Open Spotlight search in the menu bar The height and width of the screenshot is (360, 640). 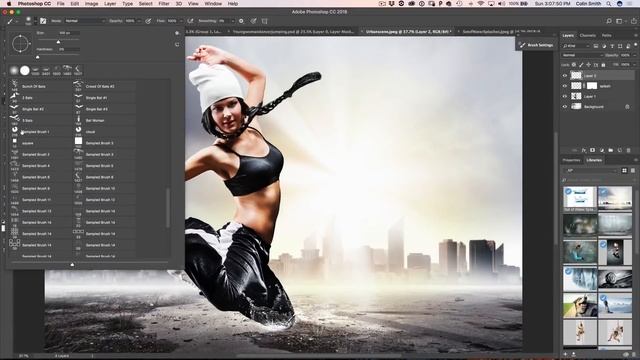pyautogui.click(x=609, y=4)
